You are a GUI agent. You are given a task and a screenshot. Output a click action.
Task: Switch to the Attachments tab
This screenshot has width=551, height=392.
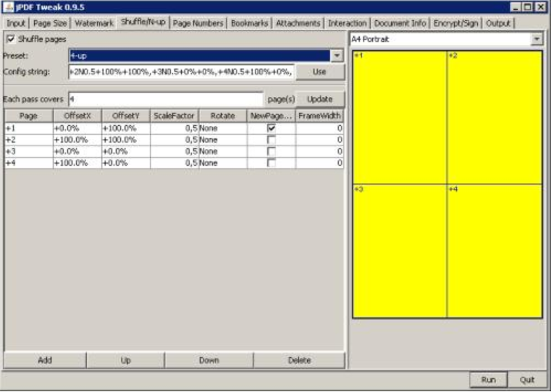click(298, 23)
